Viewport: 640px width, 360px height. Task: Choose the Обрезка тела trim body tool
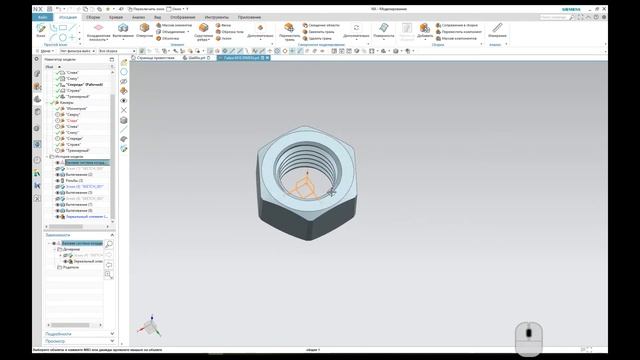pyautogui.click(x=229, y=32)
